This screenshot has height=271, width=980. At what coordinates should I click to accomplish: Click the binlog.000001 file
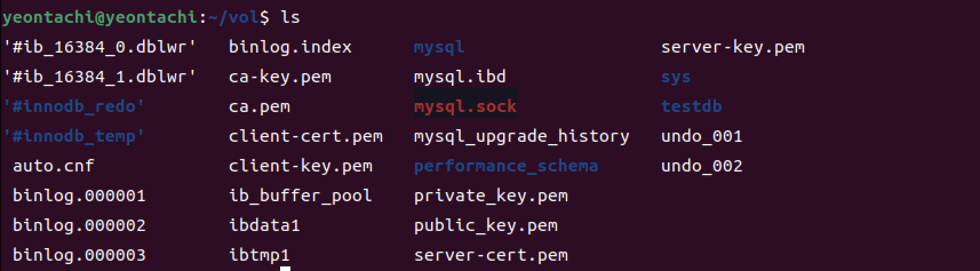click(x=79, y=196)
